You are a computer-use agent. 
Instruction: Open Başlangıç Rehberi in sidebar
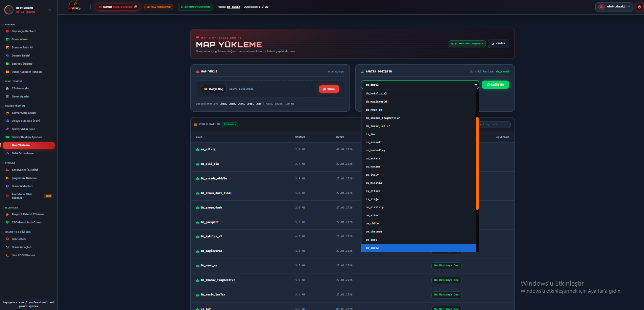23,31
